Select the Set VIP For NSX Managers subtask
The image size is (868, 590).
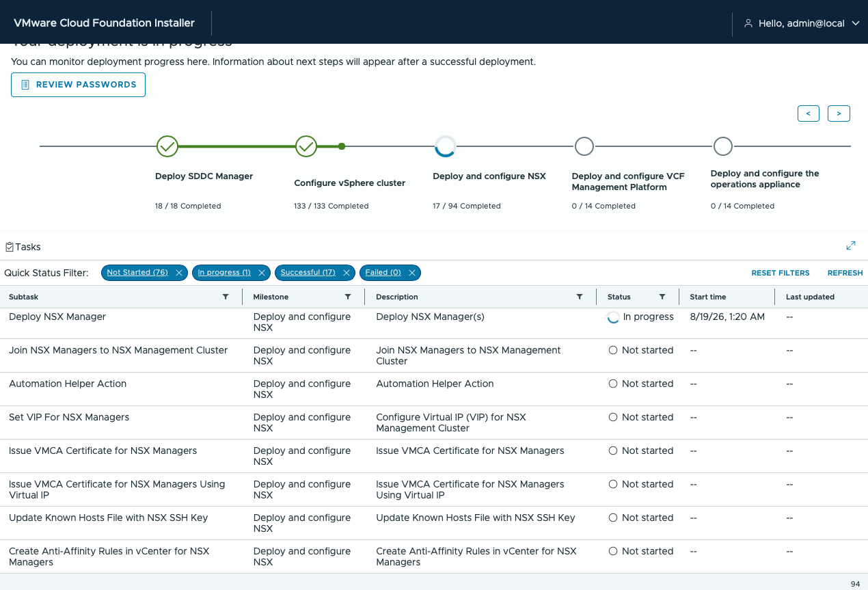pyautogui.click(x=69, y=417)
